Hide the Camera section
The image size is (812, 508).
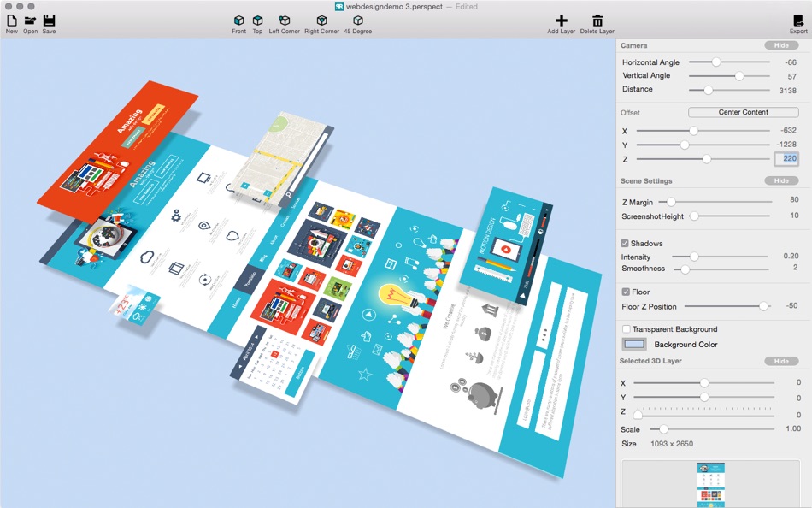coord(781,45)
